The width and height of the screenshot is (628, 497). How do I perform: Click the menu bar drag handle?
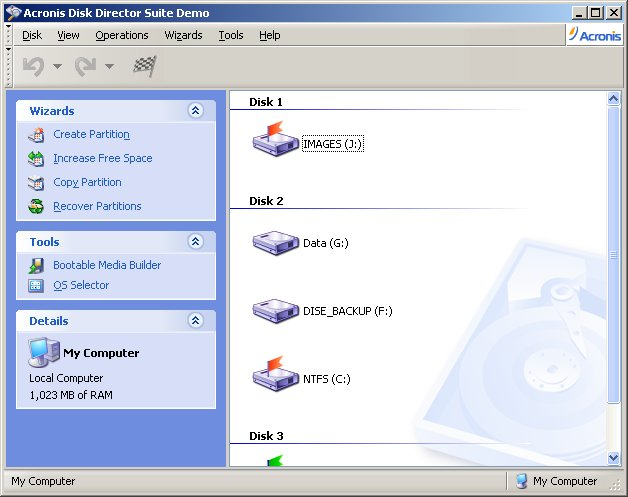tap(8, 35)
